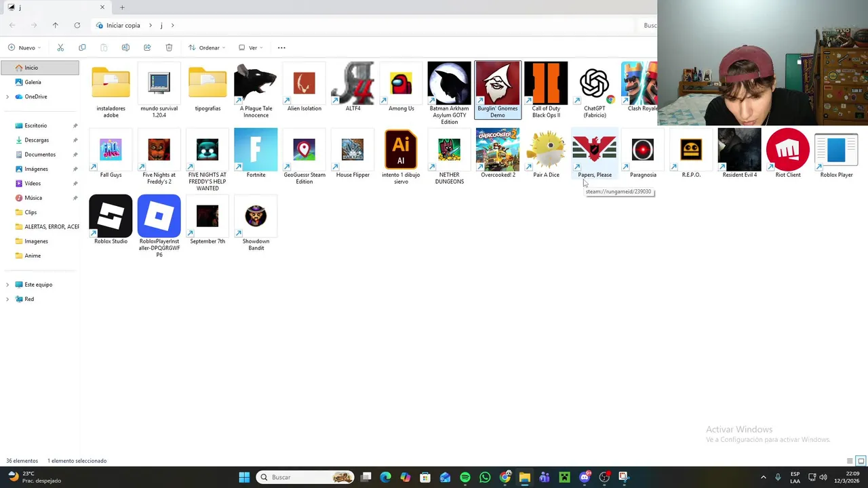Select the Riot Client icon
Screen dimensions: 868x488
click(788, 154)
